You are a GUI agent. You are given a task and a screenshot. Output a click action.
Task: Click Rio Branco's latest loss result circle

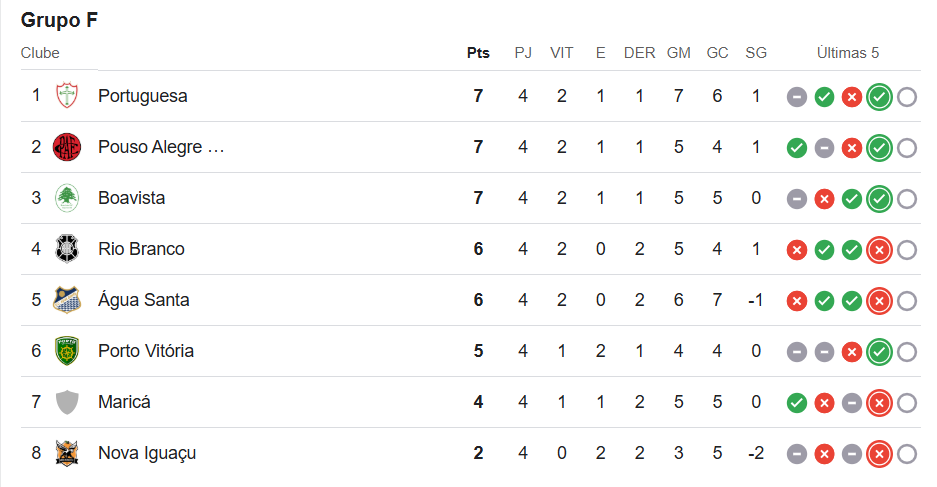click(x=879, y=250)
